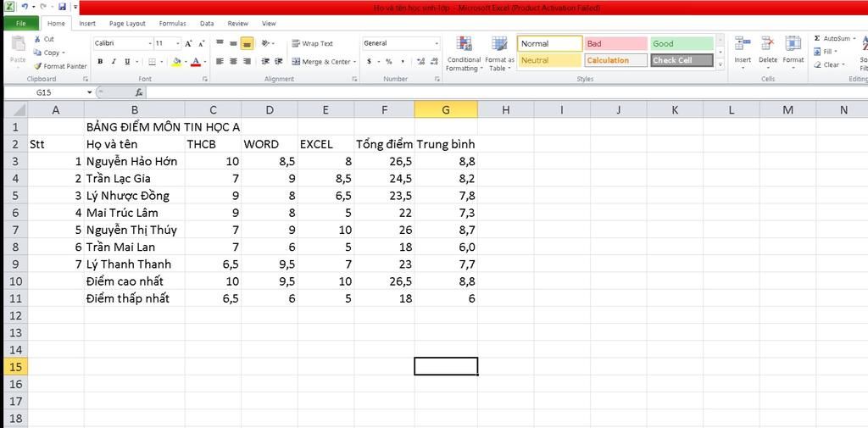Viewport: 868px width, 428px height.
Task: Click the Clear eraser icon
Action: pos(817,64)
